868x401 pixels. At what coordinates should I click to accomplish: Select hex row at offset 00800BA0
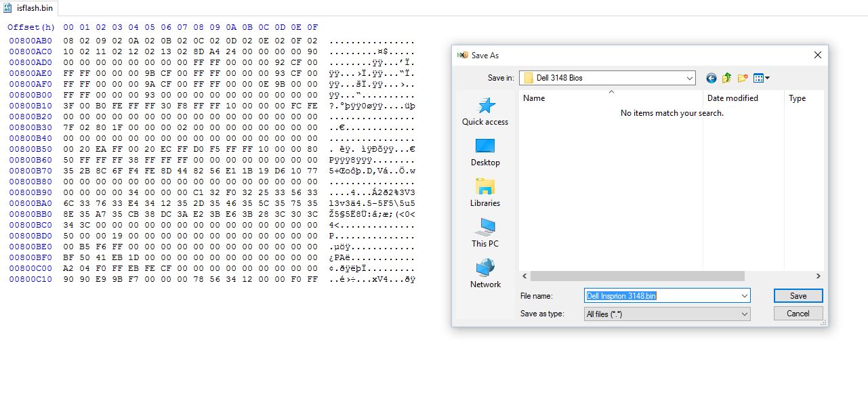point(211,204)
